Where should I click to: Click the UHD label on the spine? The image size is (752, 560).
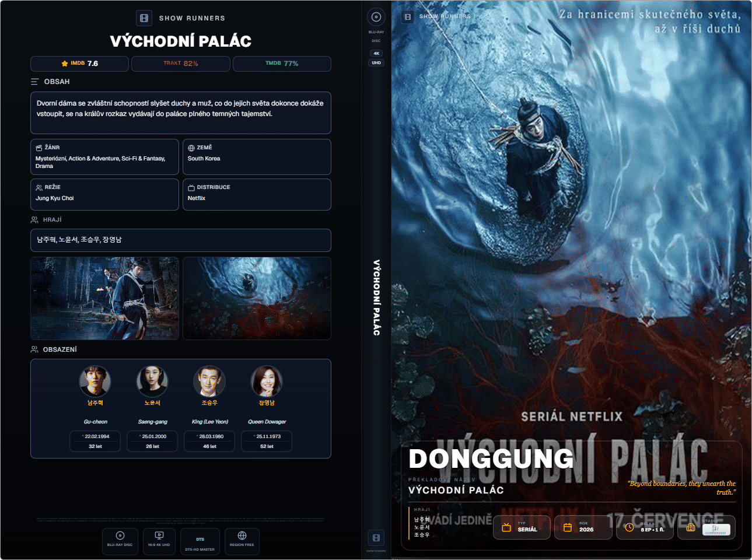pyautogui.click(x=376, y=63)
